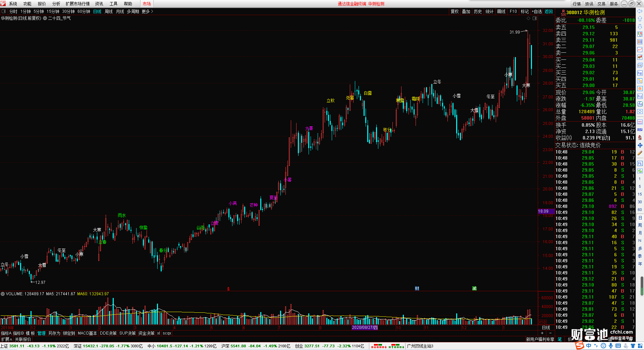Click the RSI indicator sidebar icon
This screenshot has height=350, width=644.
pyautogui.click(x=640, y=130)
